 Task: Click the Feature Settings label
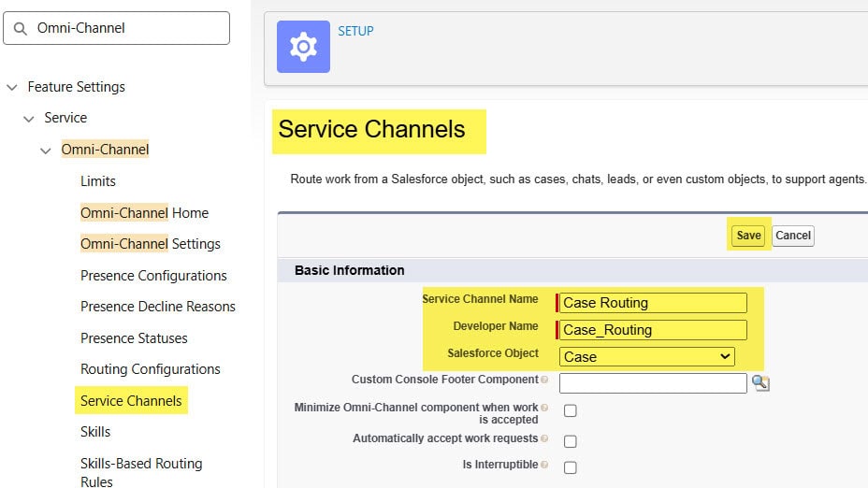[77, 87]
